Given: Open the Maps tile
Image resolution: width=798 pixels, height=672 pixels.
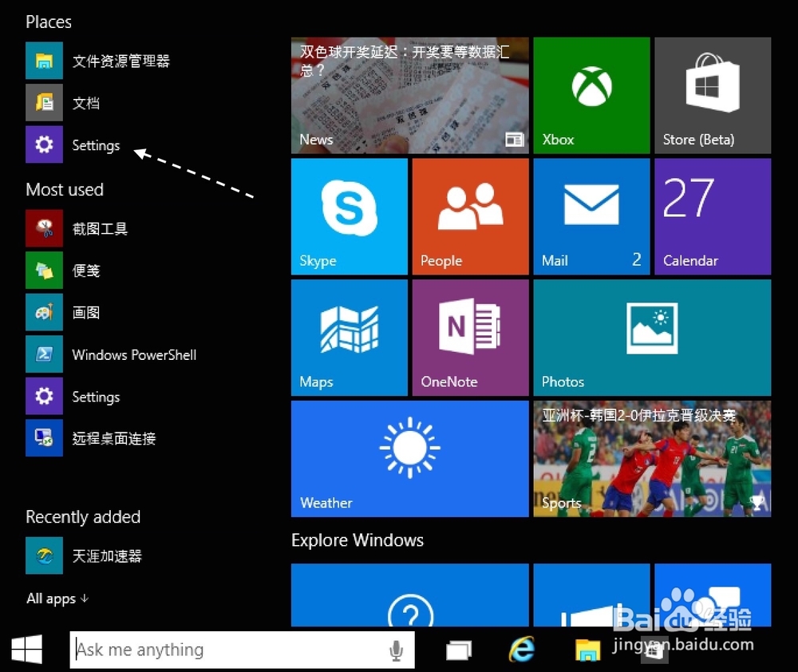Looking at the screenshot, I should tap(349, 337).
